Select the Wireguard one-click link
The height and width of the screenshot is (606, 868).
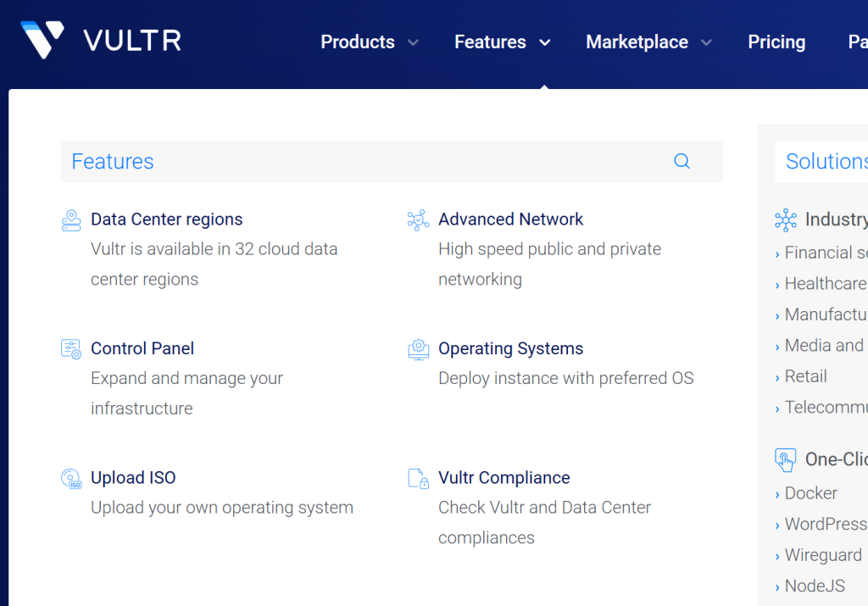pyautogui.click(x=823, y=555)
